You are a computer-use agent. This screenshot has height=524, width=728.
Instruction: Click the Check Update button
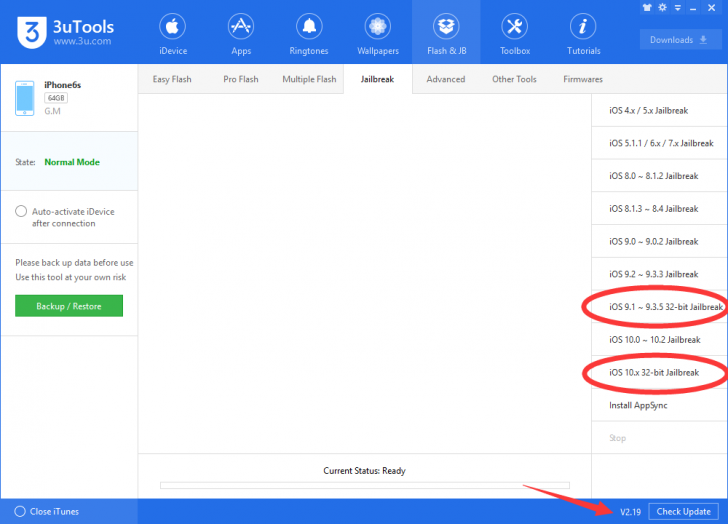[683, 511]
